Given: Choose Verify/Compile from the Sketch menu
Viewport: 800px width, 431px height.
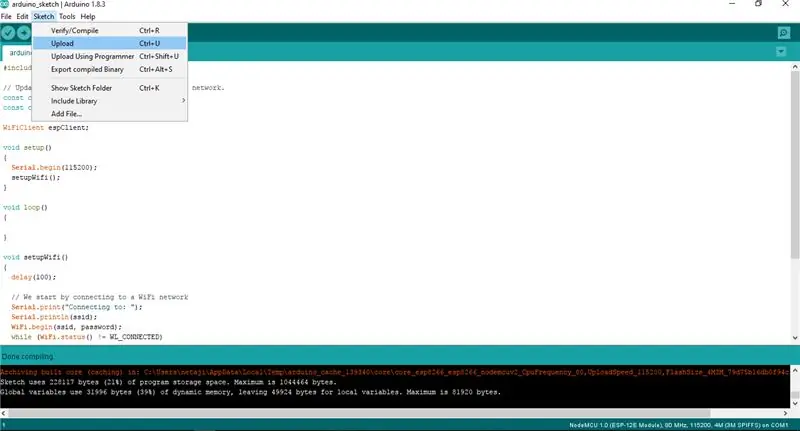Looking at the screenshot, I should 109,31.
